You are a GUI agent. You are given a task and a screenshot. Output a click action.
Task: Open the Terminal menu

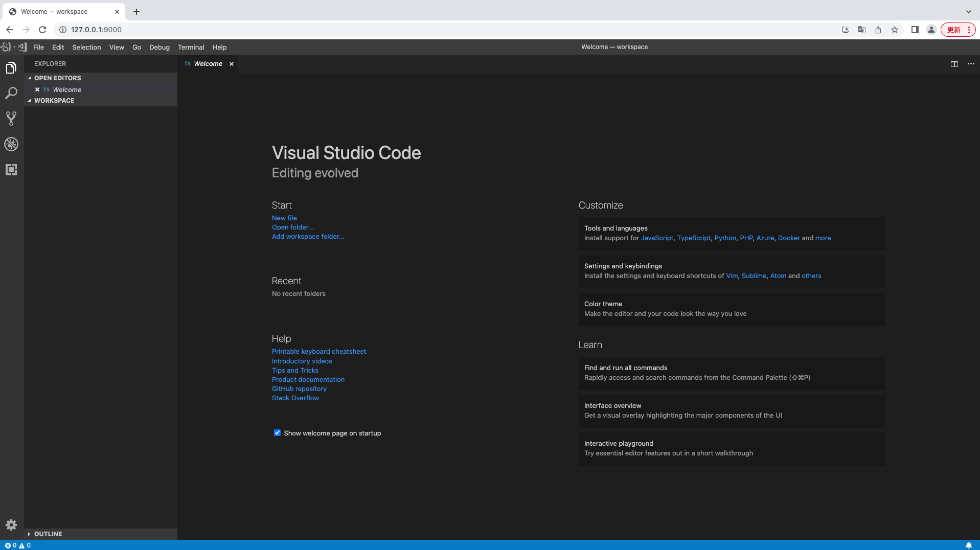click(191, 47)
